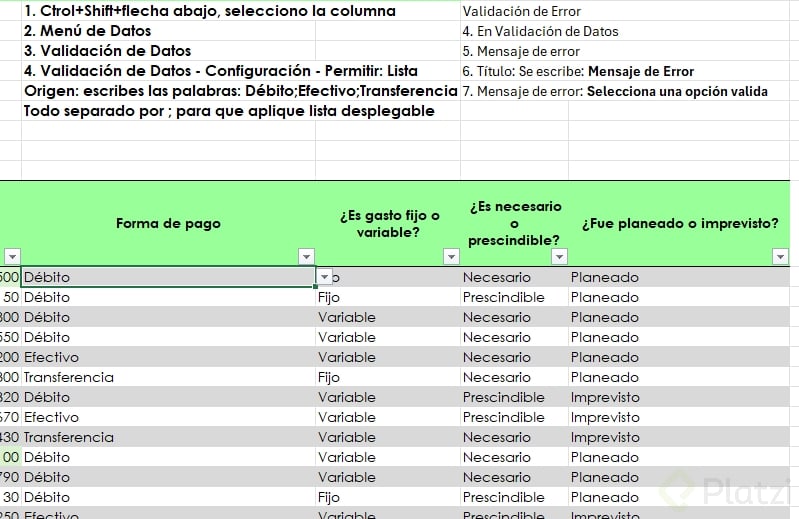The height and width of the screenshot is (519, 799).
Task: Open the leftmost column filter arrow
Action: [x=12, y=257]
